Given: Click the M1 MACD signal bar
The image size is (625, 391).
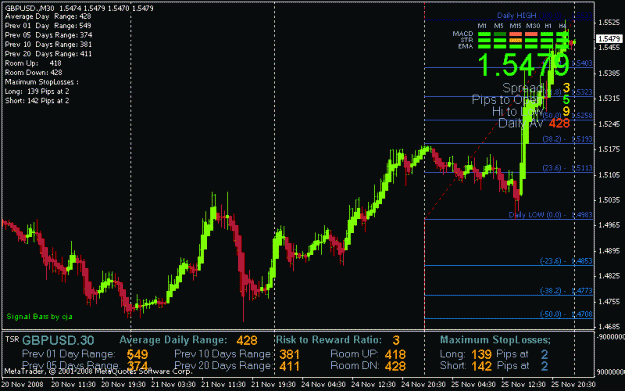Looking at the screenshot, I should click(484, 34).
